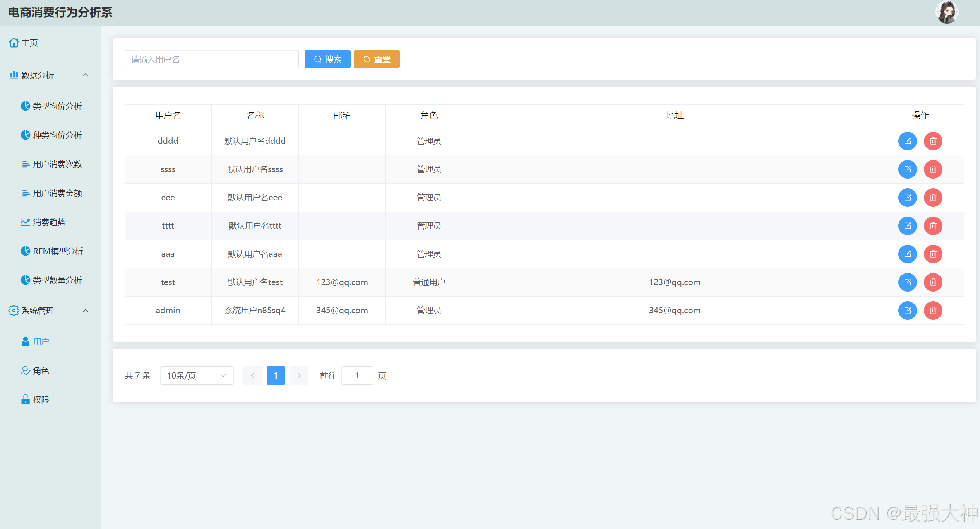The image size is (980, 529).
Task: Click the orange 重置 button
Action: [377, 59]
